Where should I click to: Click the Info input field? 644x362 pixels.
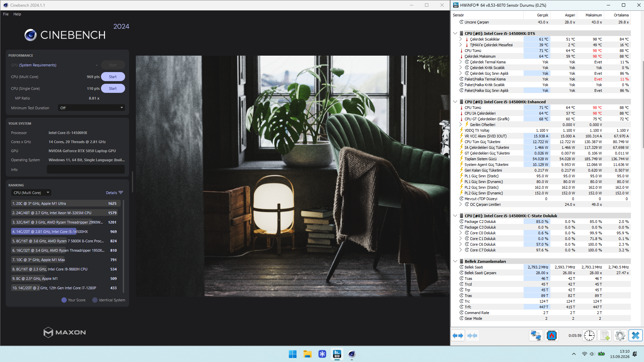click(86, 170)
